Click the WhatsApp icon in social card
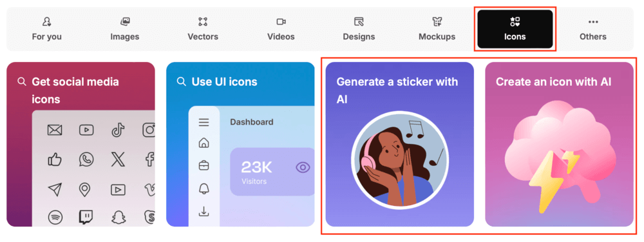The height and width of the screenshot is (242, 644). 86,159
